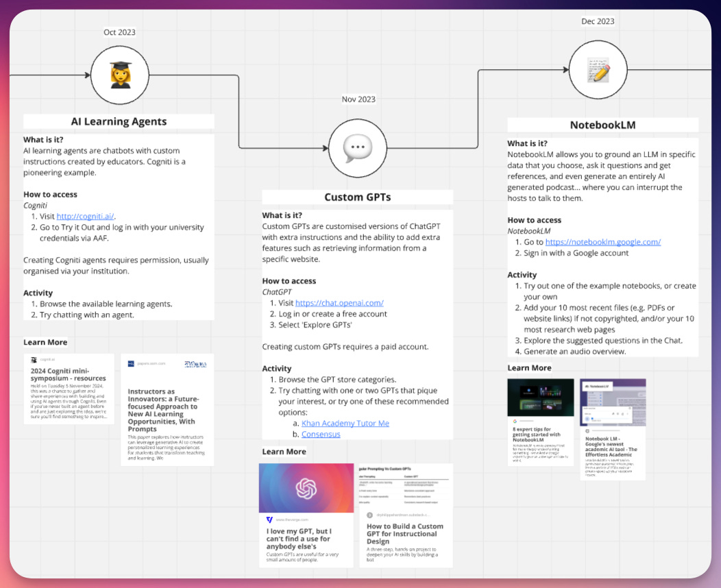
Task: Click 'Creating custom GPTs requires a paid account.' text
Action: pyautogui.click(x=345, y=347)
